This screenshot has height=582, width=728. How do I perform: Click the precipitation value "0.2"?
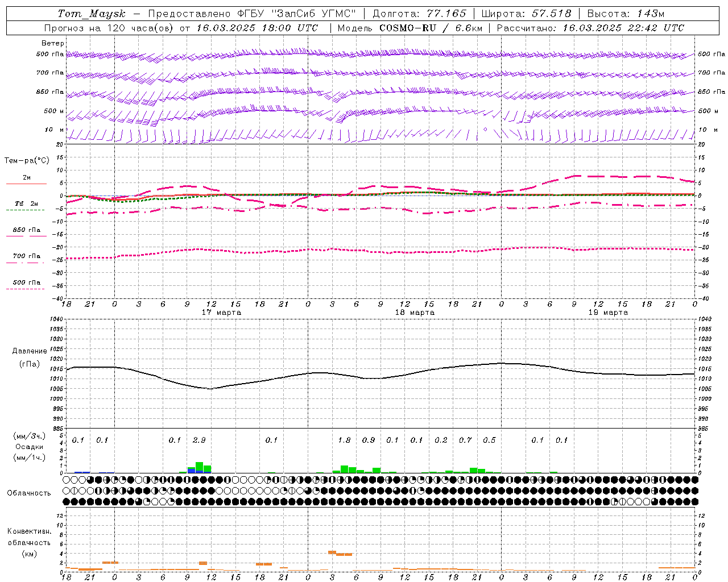441,440
